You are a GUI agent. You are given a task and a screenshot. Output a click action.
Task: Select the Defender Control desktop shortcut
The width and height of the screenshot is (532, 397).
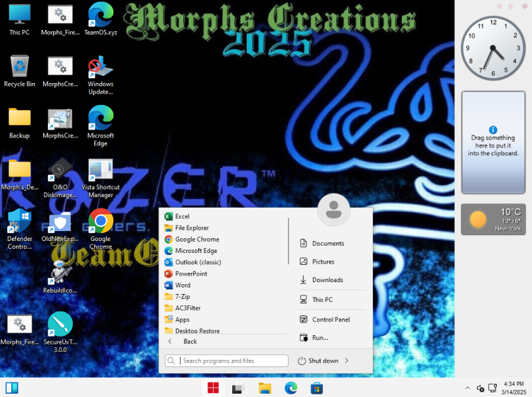[x=19, y=230]
